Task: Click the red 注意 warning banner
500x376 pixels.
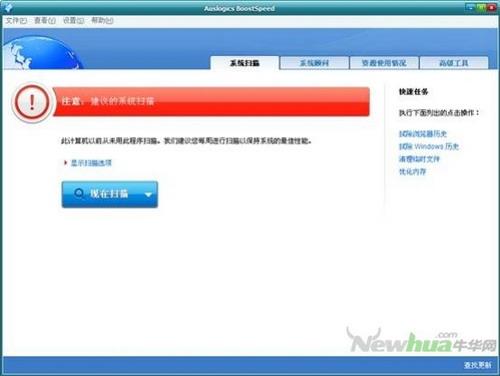Action: (211, 101)
